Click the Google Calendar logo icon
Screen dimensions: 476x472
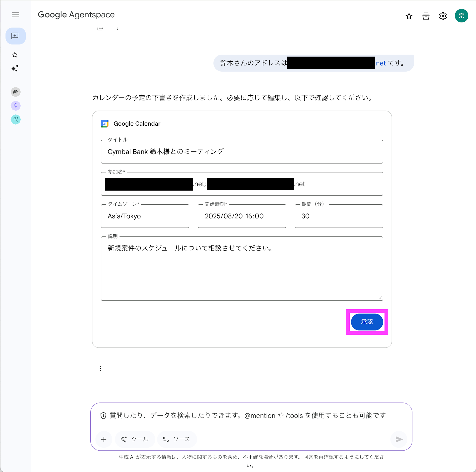click(x=105, y=124)
